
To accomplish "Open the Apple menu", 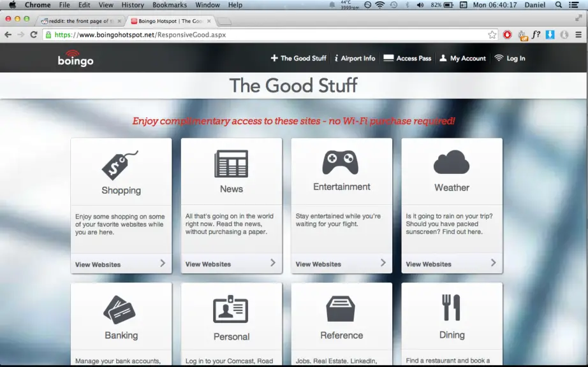I will pyautogui.click(x=12, y=5).
